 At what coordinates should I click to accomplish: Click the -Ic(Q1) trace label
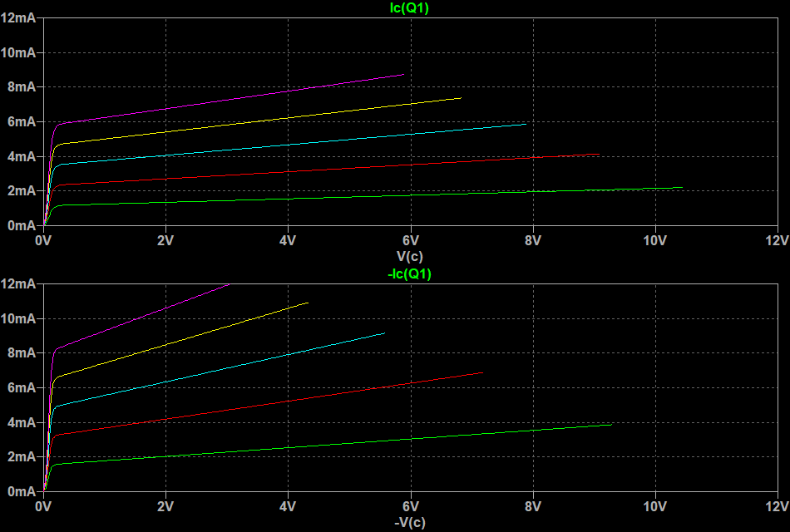(x=409, y=274)
